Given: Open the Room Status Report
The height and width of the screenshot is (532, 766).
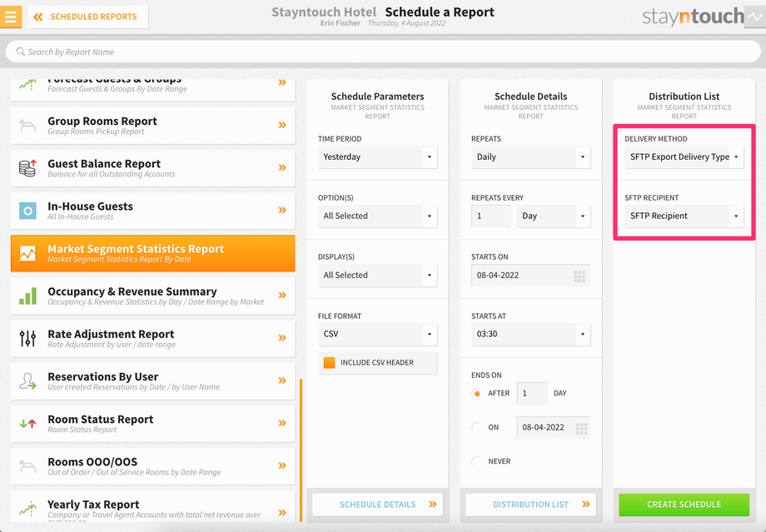Looking at the screenshot, I should pyautogui.click(x=153, y=424).
